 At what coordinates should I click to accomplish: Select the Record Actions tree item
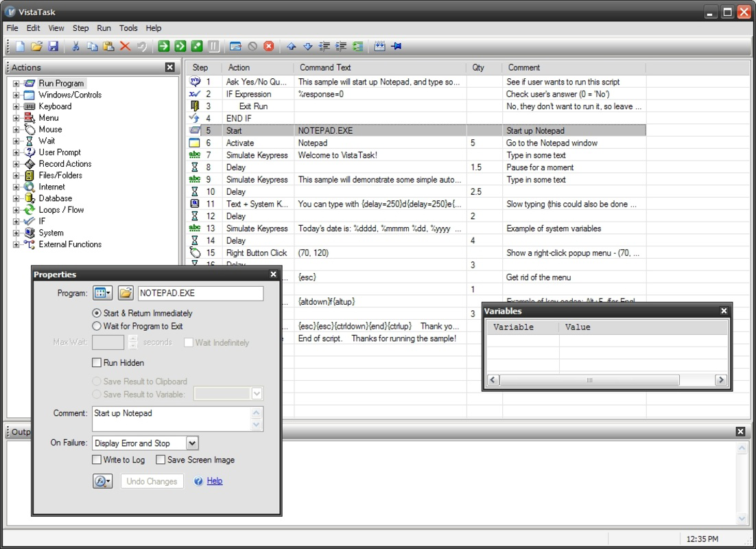tap(65, 164)
